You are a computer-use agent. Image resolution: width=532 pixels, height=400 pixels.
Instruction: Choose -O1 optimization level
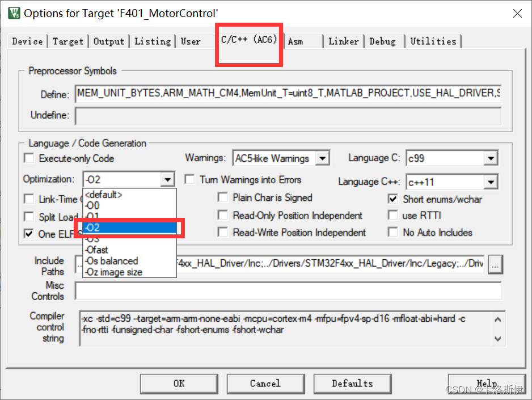(x=130, y=216)
